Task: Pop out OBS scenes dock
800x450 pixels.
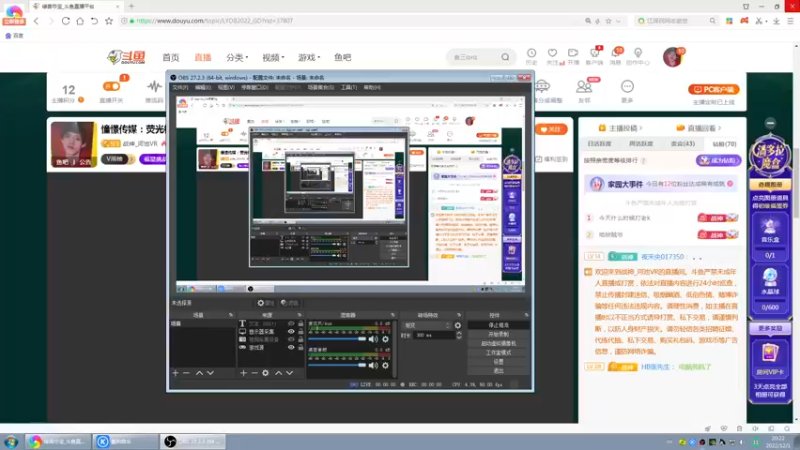Action: [231, 315]
